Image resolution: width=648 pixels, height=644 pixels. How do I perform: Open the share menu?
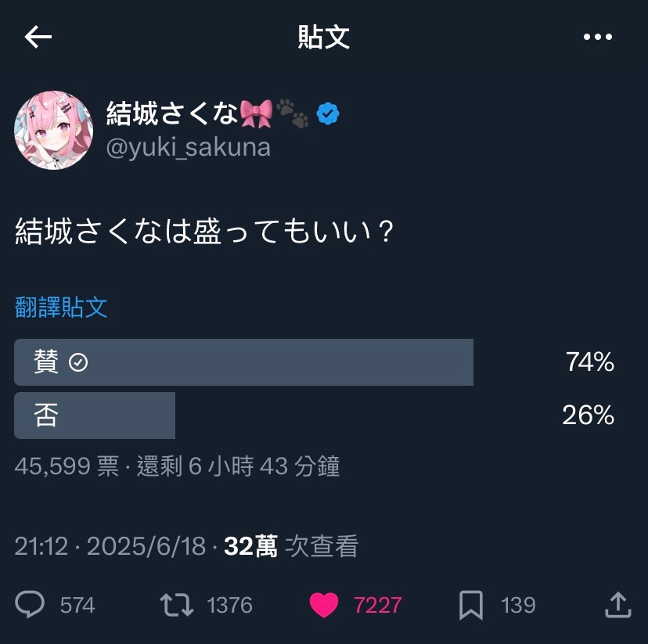coord(617,604)
